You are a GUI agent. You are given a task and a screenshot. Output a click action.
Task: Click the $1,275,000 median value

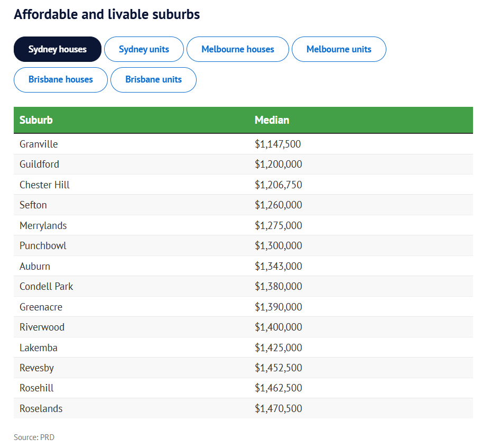tap(278, 225)
